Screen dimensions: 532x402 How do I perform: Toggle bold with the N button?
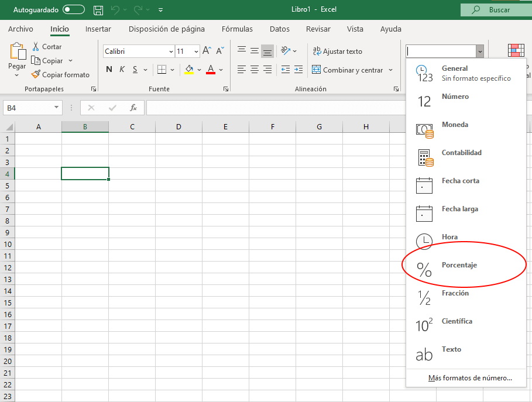[x=109, y=70]
